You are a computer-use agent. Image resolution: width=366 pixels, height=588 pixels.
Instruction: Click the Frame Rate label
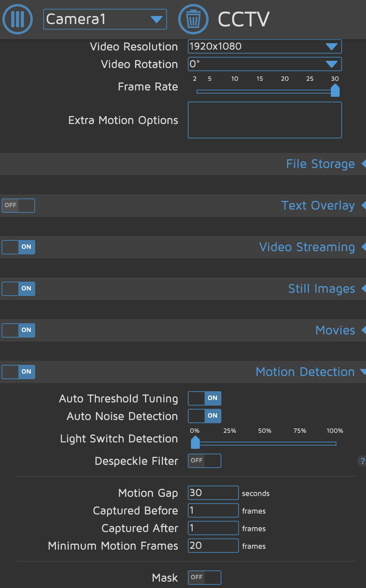[148, 87]
